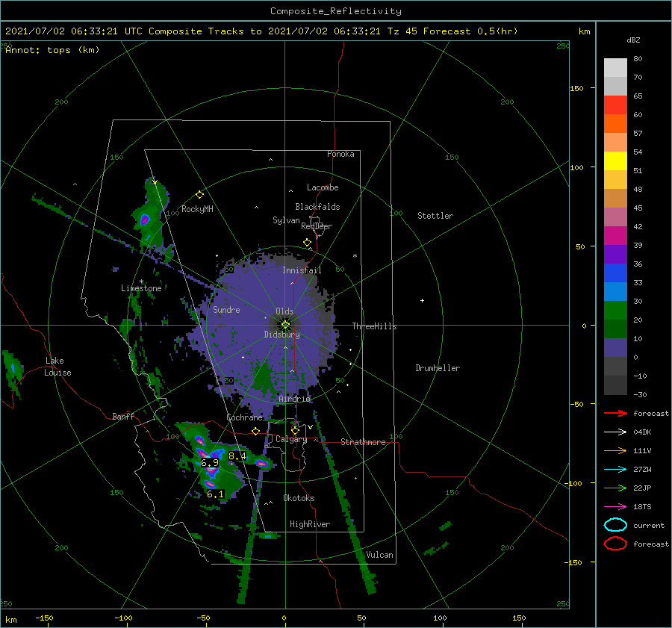Click the Limestone label

(x=141, y=288)
